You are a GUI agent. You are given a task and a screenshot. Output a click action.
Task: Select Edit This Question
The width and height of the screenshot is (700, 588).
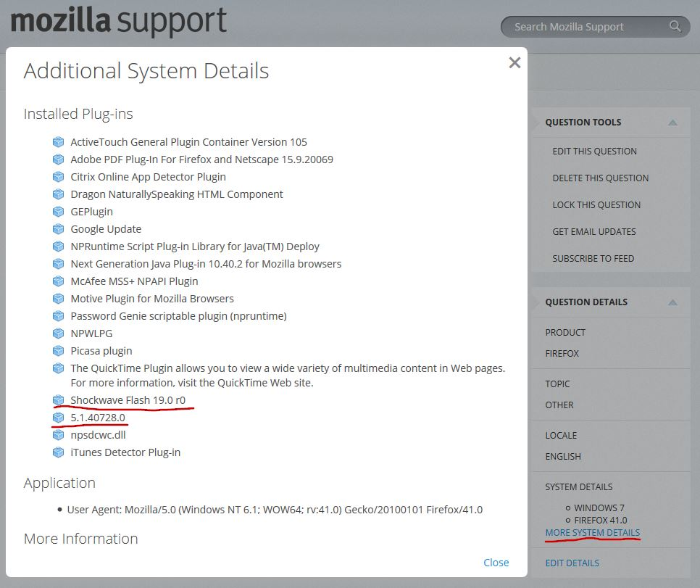click(594, 152)
